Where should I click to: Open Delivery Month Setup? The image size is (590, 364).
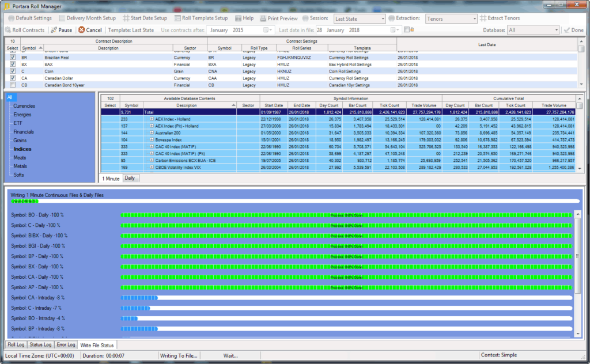[88, 18]
